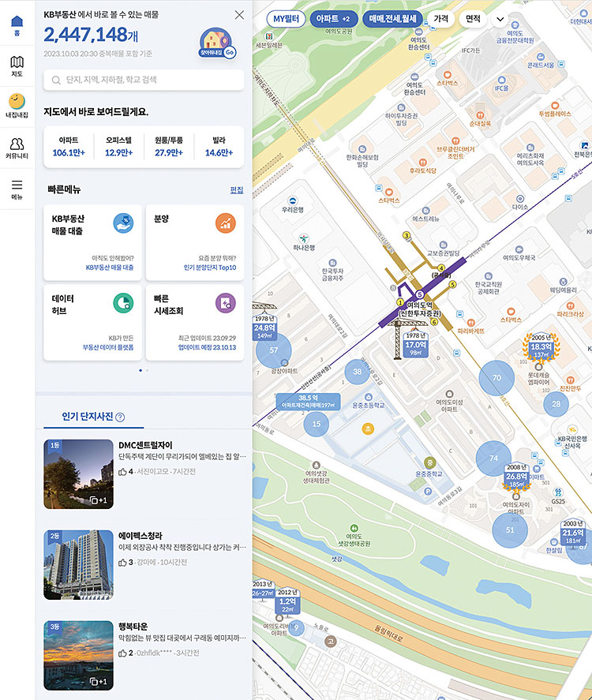Select the 원룸/투룸 27.9만+ category
Screen dimensions: 592x700
point(169,147)
